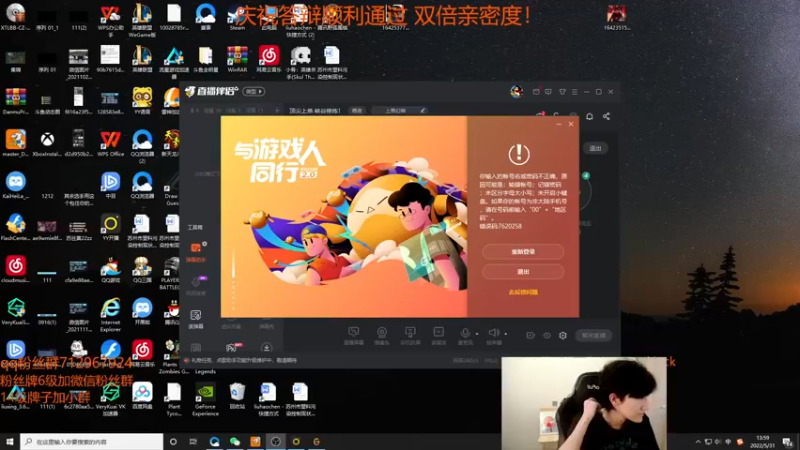Viewport: 800px width, 450px height.
Task: Add a camera source (摄像头)
Action: click(382, 335)
